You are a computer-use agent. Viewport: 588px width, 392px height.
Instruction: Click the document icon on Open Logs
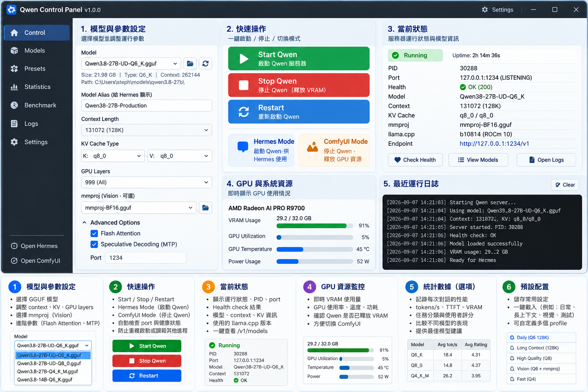click(x=532, y=160)
